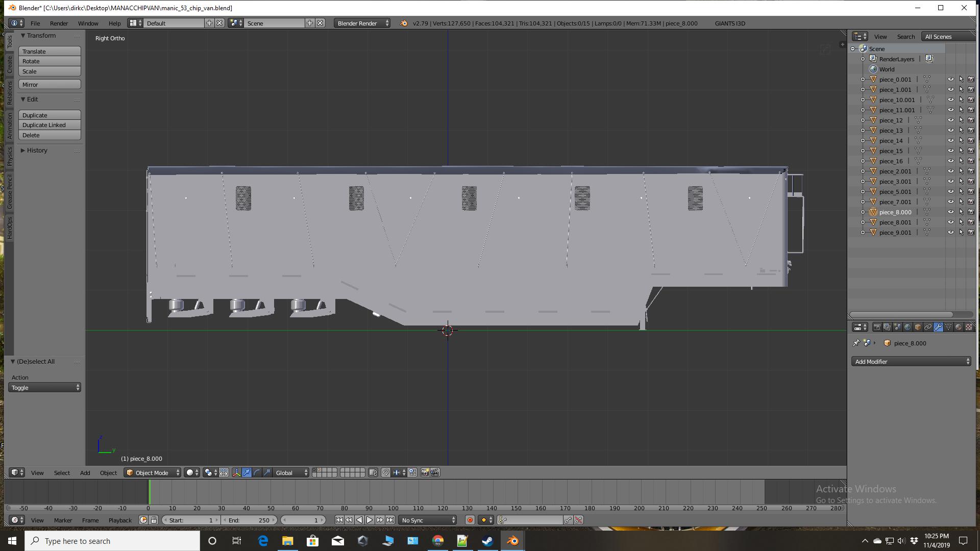Open the Render properties camera tab
The image size is (980, 551).
click(x=877, y=327)
